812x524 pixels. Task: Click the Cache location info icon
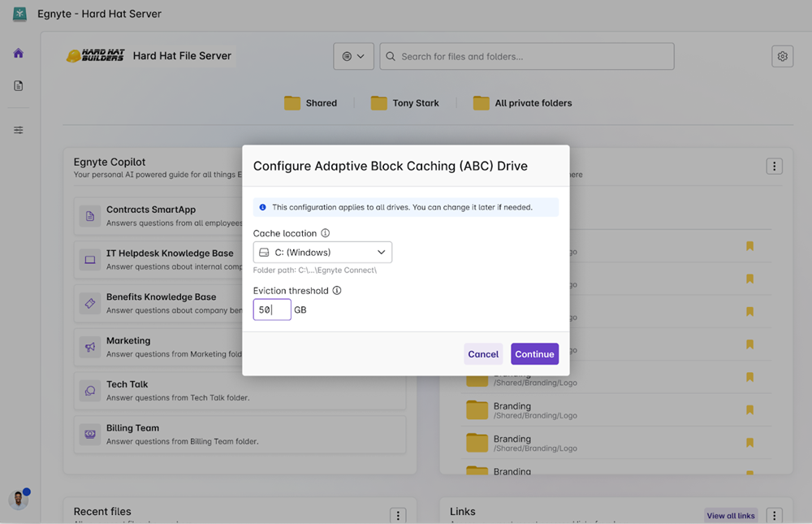[x=326, y=233]
